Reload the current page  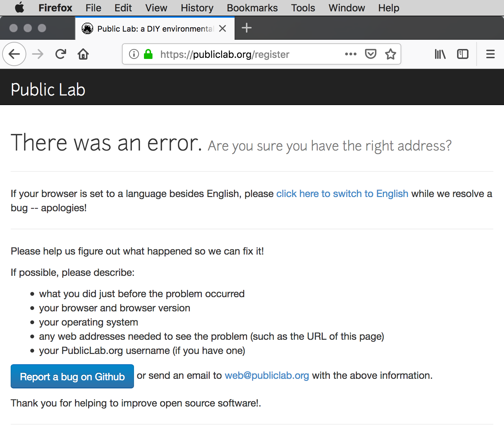coord(61,54)
